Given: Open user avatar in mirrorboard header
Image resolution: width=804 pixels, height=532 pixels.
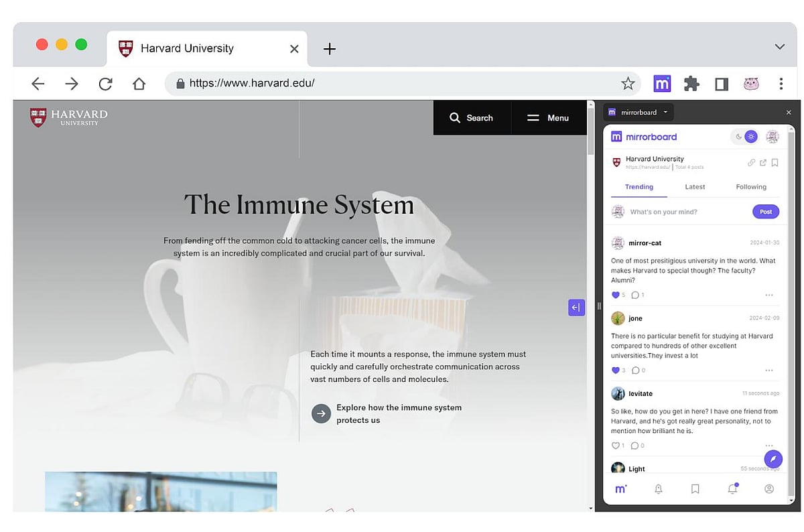Looking at the screenshot, I should pos(773,137).
